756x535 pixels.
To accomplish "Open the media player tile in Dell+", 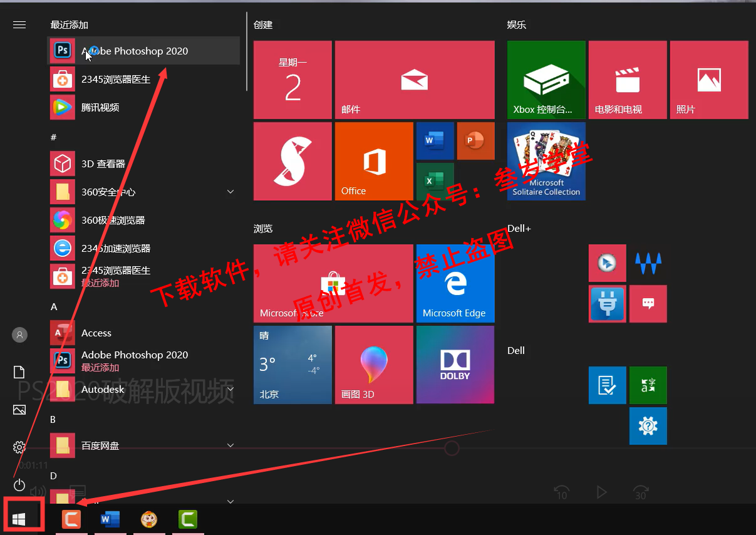I will coord(607,263).
